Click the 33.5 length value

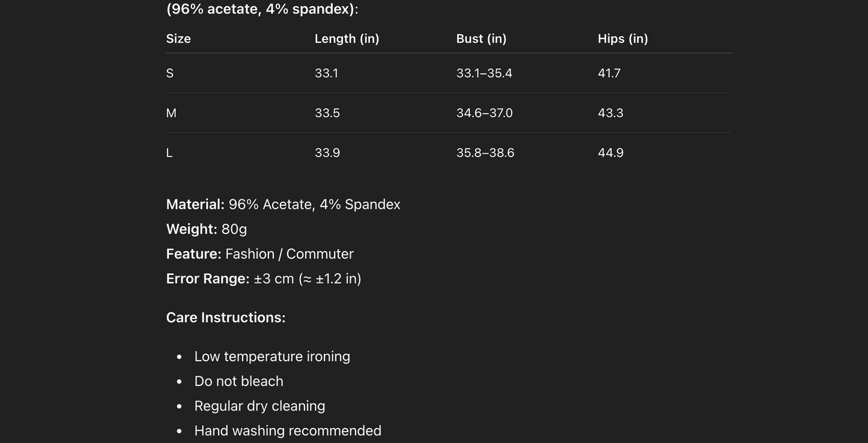pos(327,113)
